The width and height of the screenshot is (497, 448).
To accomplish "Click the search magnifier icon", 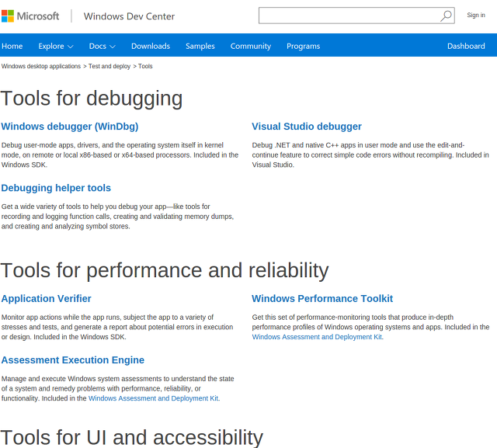I will point(446,16).
